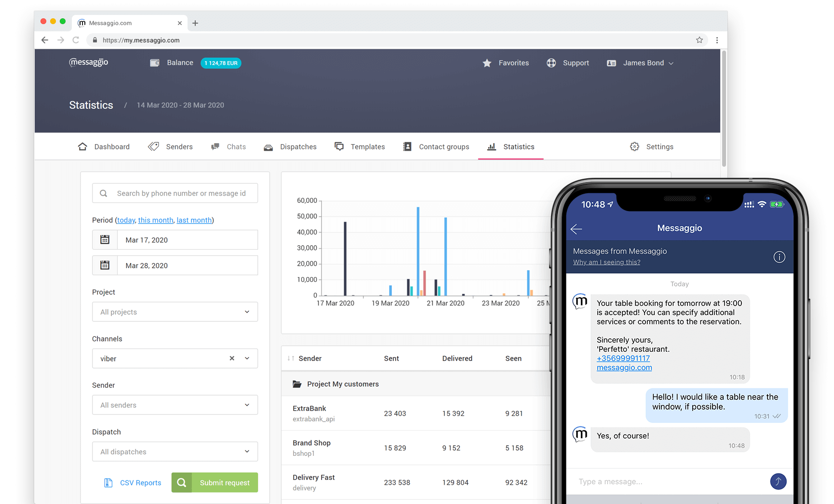834x504 pixels.
Task: Click the Balance wallet icon
Action: tap(155, 63)
